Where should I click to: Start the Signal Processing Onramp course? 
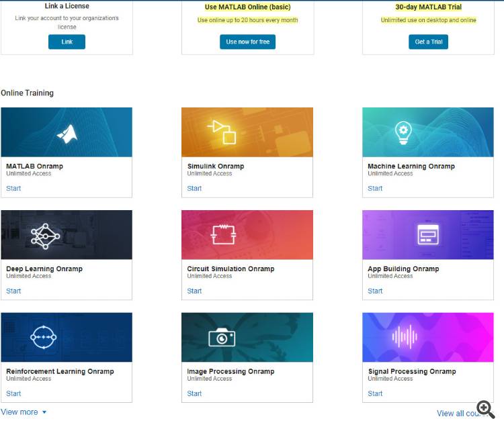point(375,393)
